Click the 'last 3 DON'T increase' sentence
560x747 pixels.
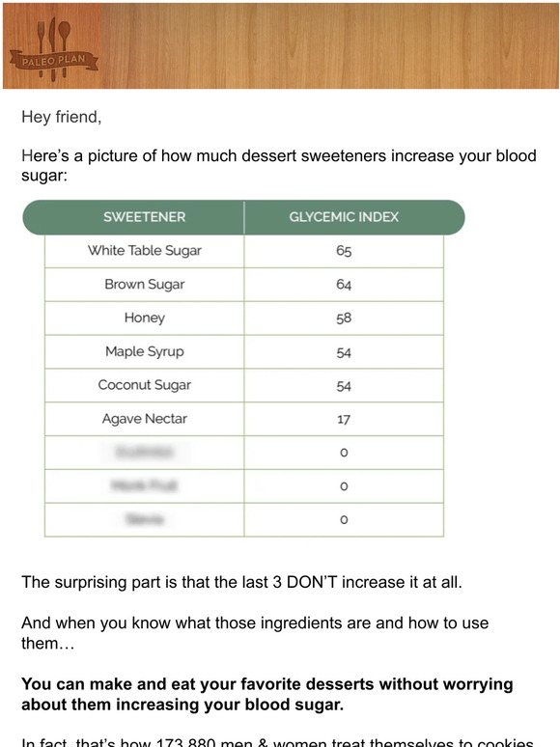[241, 582]
